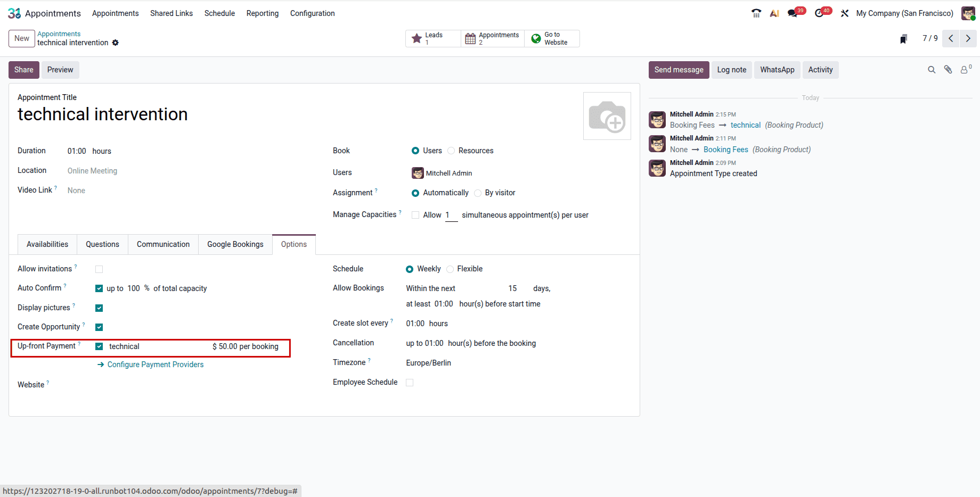Open the Appointments calendar stat button
980x497 pixels.
[492, 38]
